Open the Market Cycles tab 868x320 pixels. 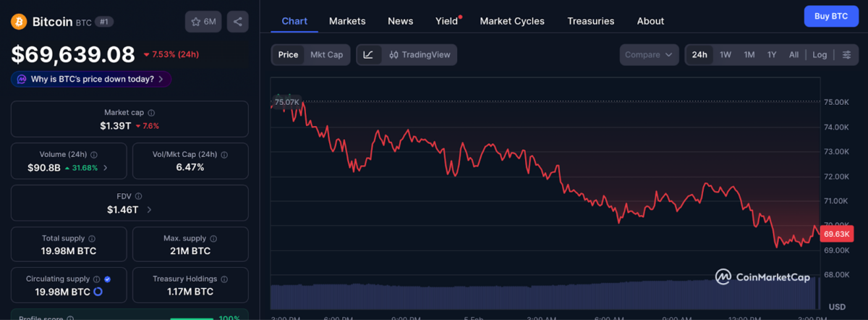(512, 21)
